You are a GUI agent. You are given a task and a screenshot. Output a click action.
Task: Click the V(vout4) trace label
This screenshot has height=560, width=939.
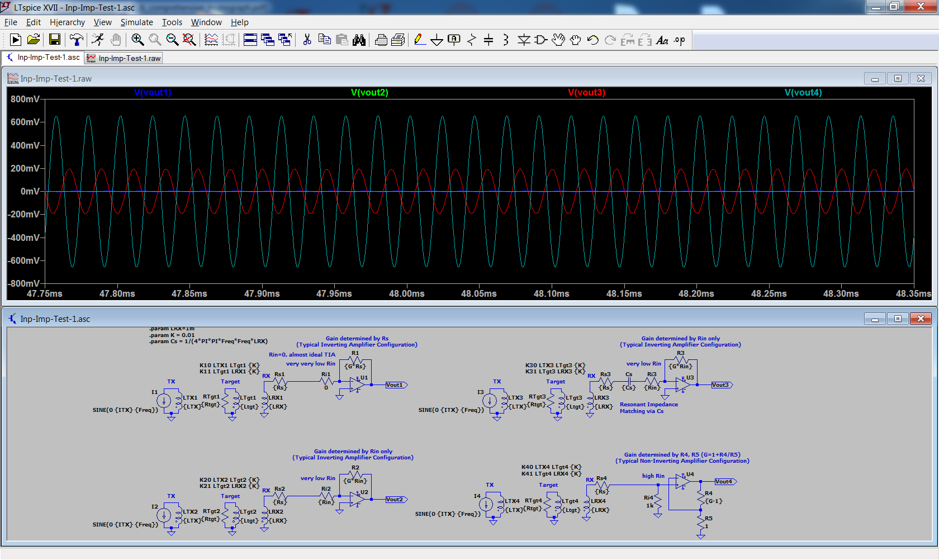pos(803,92)
